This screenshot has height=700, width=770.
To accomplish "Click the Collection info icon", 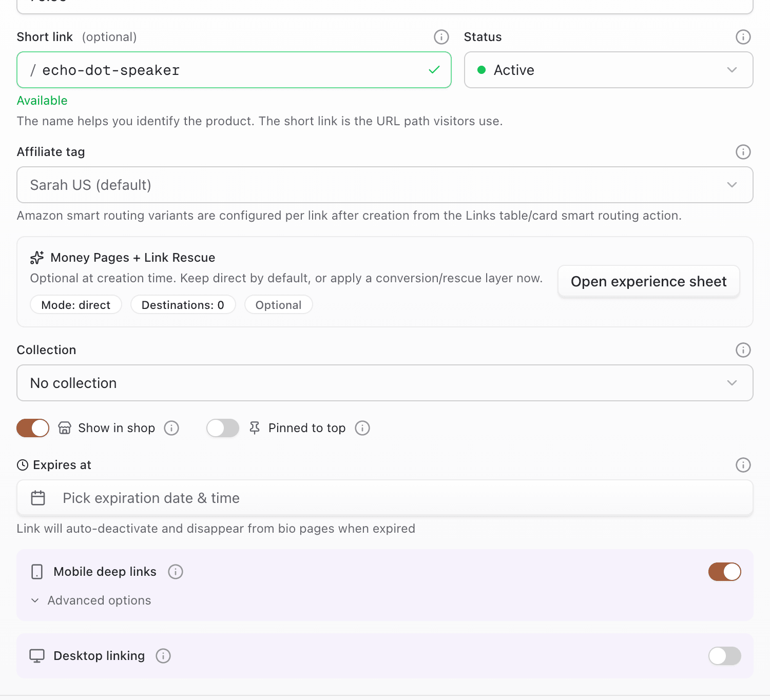I will [x=743, y=350].
